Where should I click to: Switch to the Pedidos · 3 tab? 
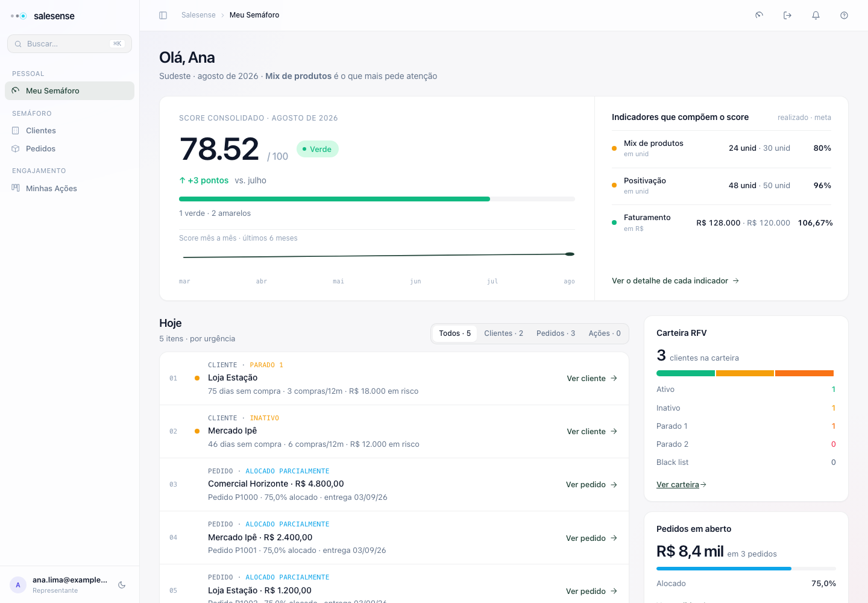pos(556,333)
